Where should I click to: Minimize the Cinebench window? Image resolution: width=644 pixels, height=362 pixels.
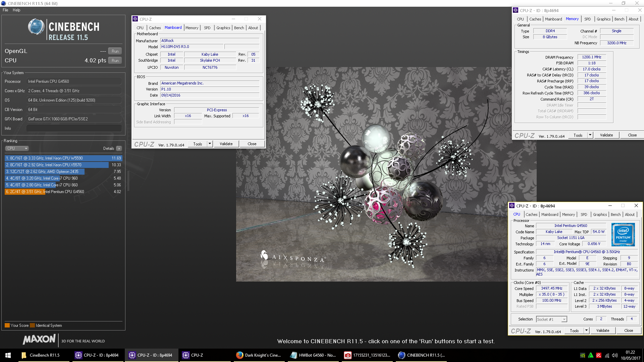(x=610, y=3)
